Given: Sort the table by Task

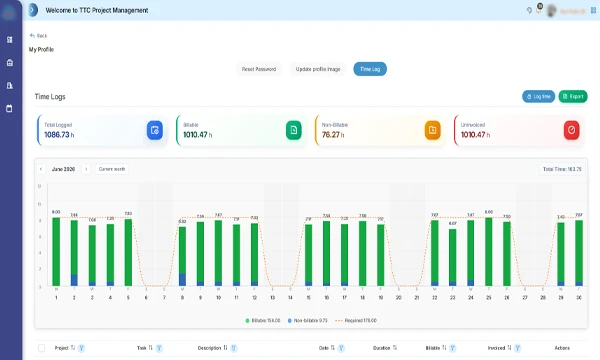Looking at the screenshot, I should coord(150,348).
